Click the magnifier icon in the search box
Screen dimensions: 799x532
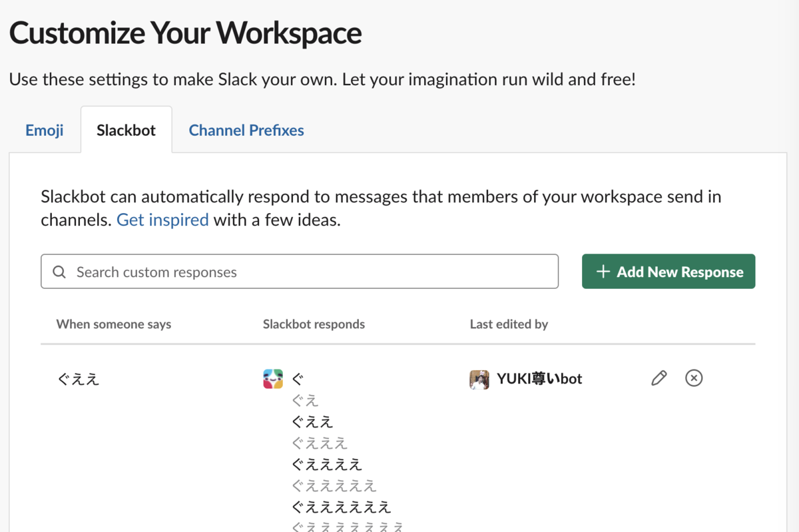(59, 272)
